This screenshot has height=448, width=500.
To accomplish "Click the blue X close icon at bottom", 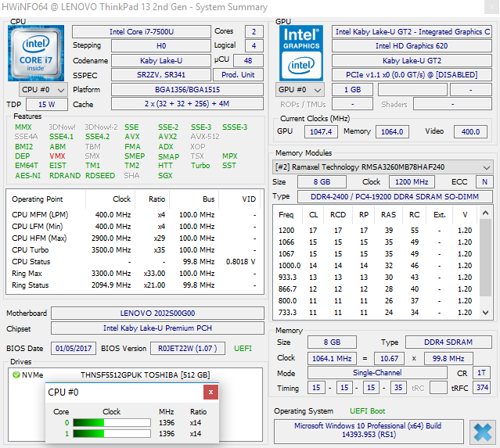I will (x=483, y=432).
